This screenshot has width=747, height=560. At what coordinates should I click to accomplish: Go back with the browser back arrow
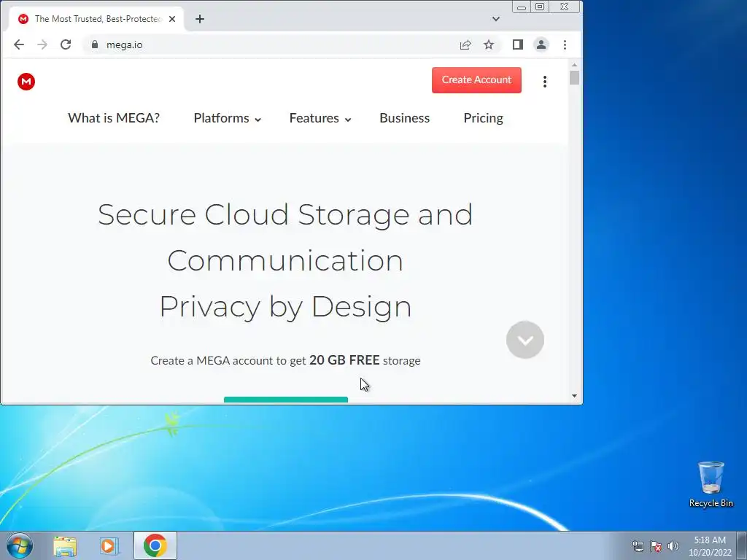coord(18,44)
